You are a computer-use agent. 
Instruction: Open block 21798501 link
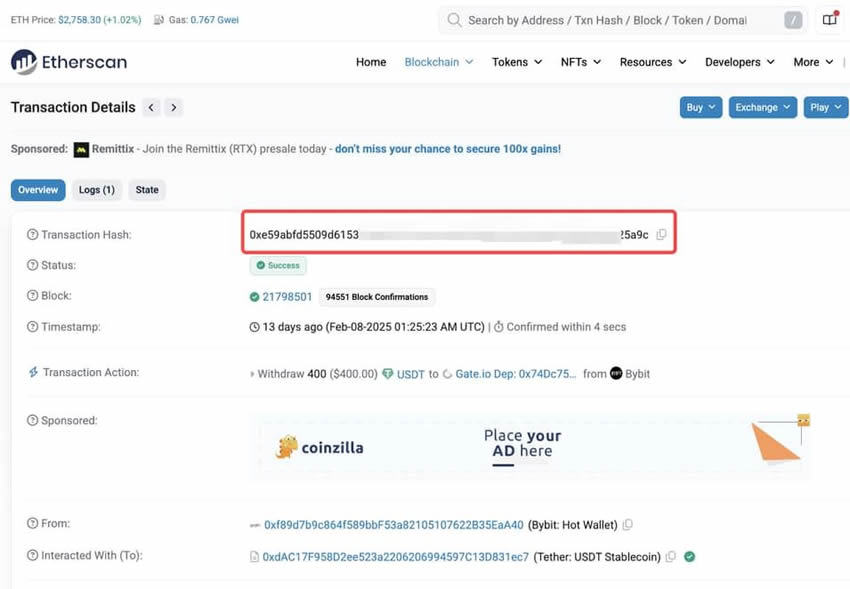pos(287,297)
